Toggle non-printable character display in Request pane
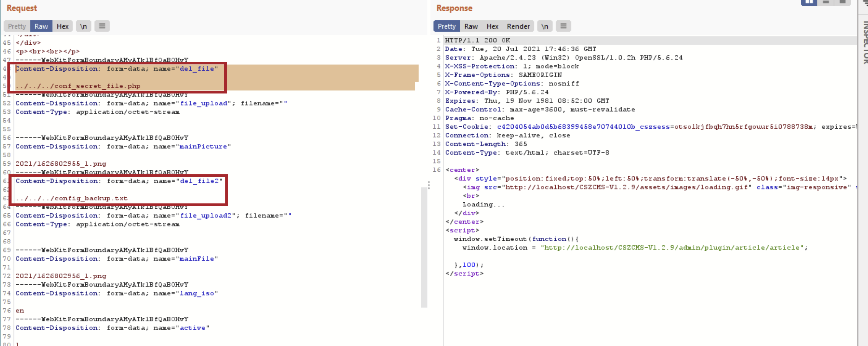 [x=83, y=26]
